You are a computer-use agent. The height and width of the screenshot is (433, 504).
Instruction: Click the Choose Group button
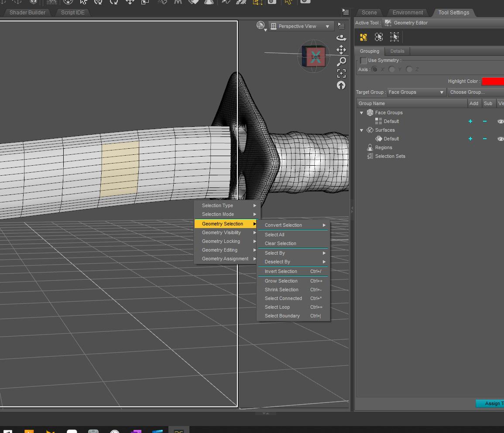click(x=475, y=92)
